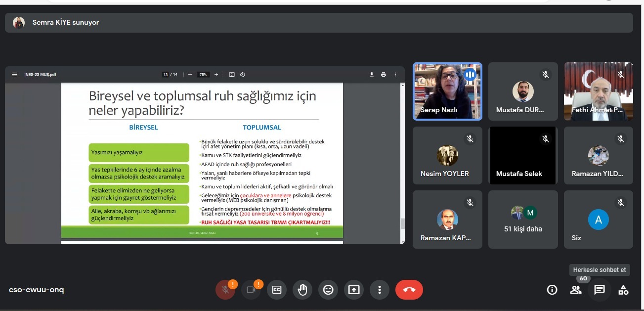The image size is (644, 311).
Task: Open the meeting more options menu
Action: pos(380,290)
